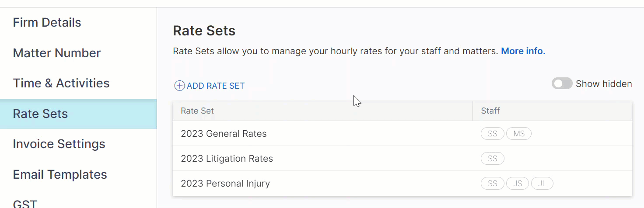The width and height of the screenshot is (644, 208).
Task: Click SS staff badge in 2023 Litigation Rates
Action: click(x=493, y=159)
